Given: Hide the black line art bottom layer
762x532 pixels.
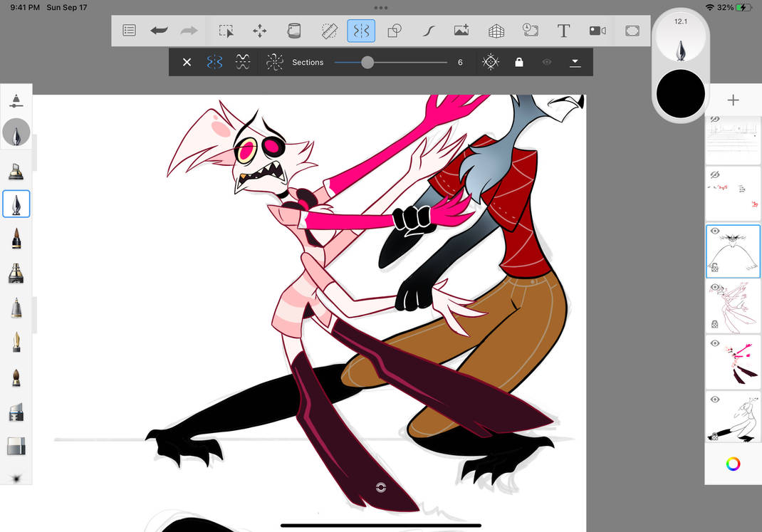Looking at the screenshot, I should pos(714,400).
